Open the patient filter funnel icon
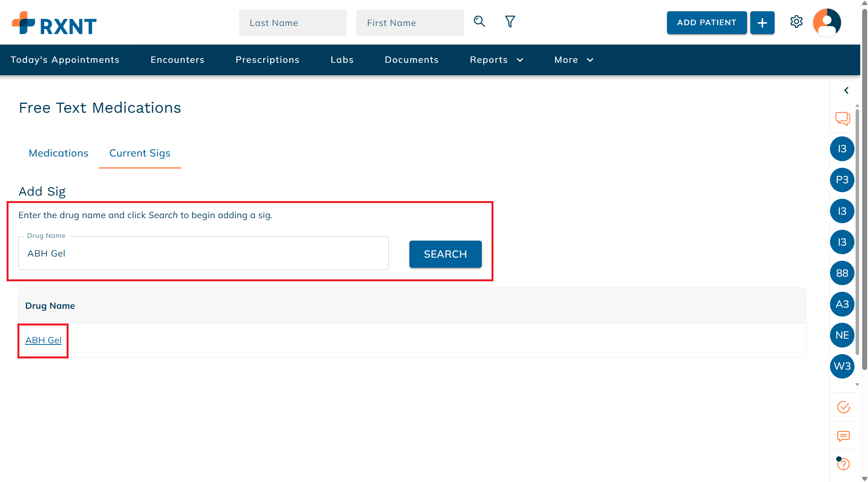The height and width of the screenshot is (482, 868). tap(510, 21)
